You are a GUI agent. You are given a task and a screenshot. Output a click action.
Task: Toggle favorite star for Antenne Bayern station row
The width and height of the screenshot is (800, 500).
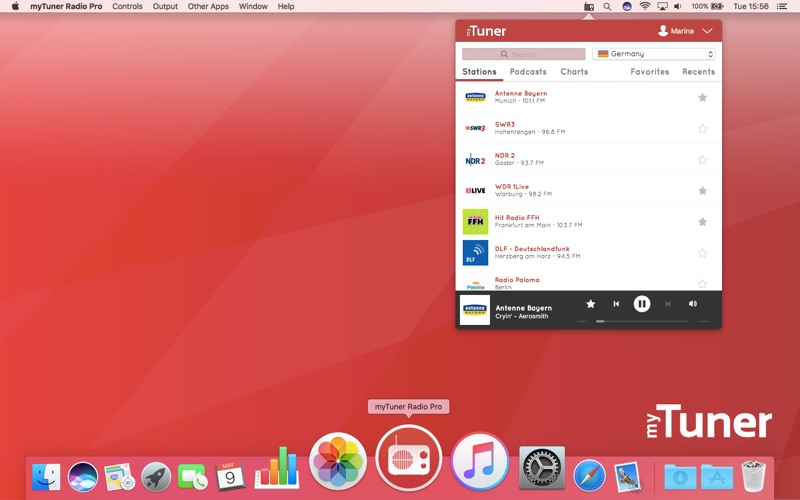[703, 97]
